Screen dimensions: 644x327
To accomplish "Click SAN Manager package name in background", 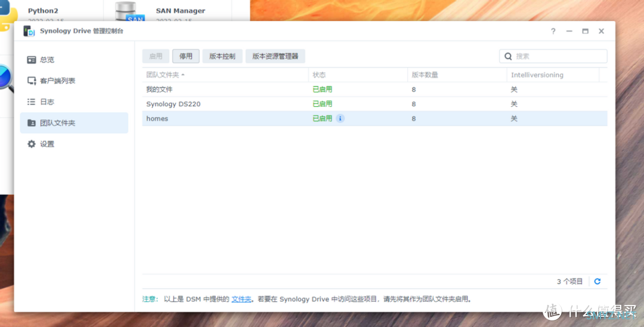I will coord(180,11).
